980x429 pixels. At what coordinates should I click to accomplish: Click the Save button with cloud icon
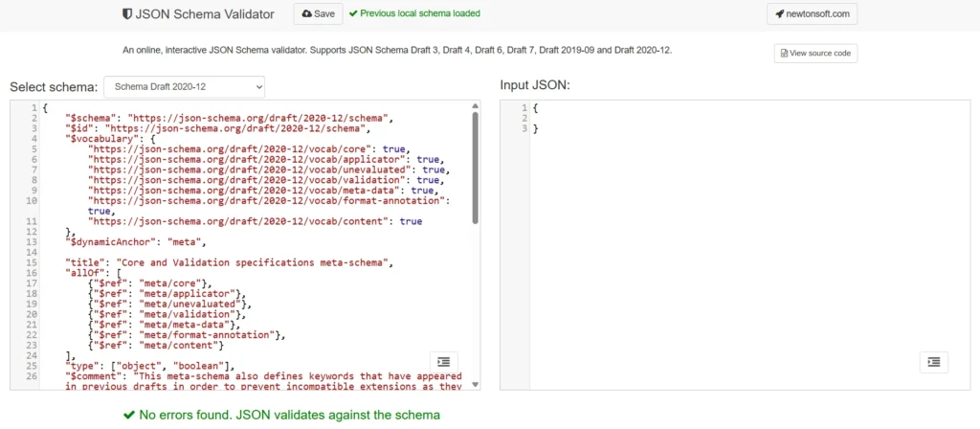pyautogui.click(x=318, y=13)
